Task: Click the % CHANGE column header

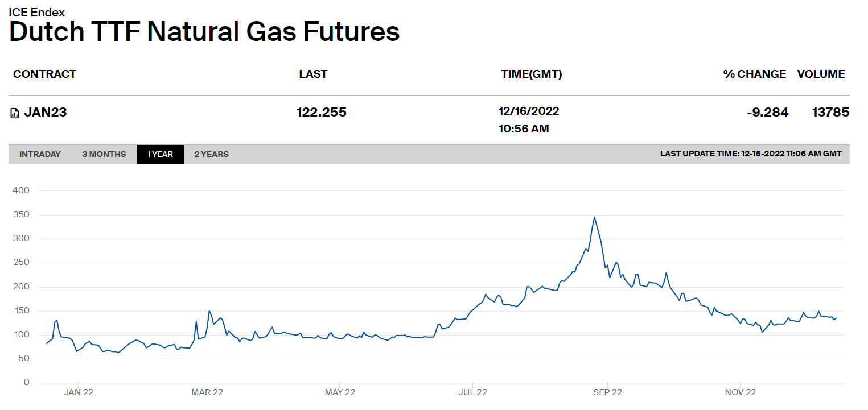Action: 754,74
